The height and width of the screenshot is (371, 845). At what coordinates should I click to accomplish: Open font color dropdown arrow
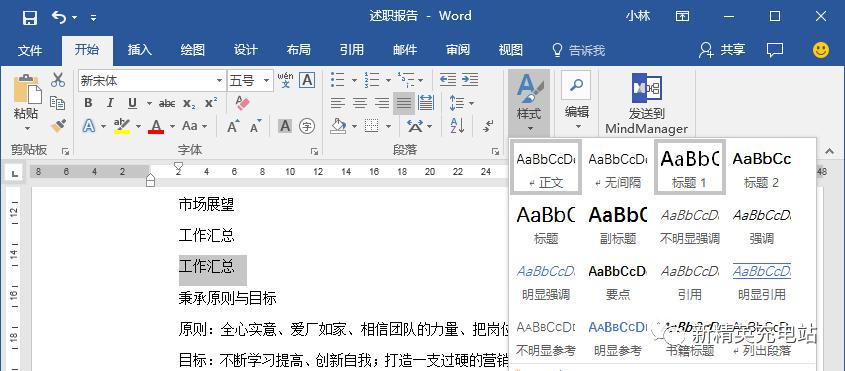(172, 126)
